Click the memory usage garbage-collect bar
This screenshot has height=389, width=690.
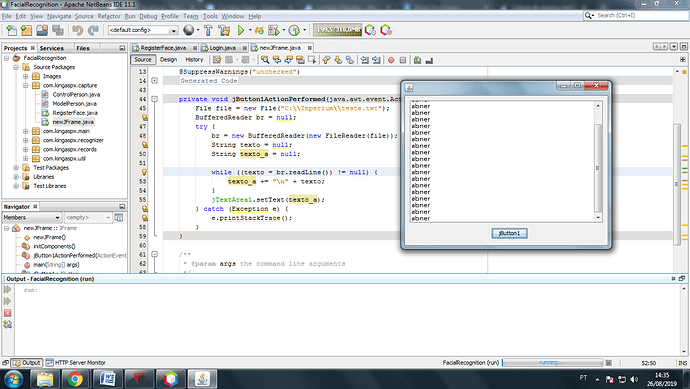pyautogui.click(x=338, y=29)
